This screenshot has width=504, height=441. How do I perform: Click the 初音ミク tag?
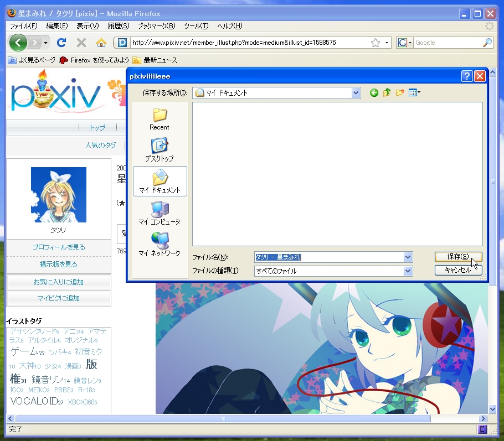[89, 352]
